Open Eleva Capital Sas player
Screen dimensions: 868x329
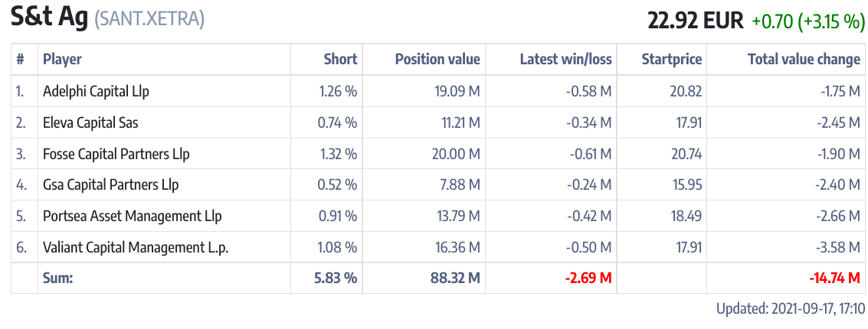coord(90,122)
